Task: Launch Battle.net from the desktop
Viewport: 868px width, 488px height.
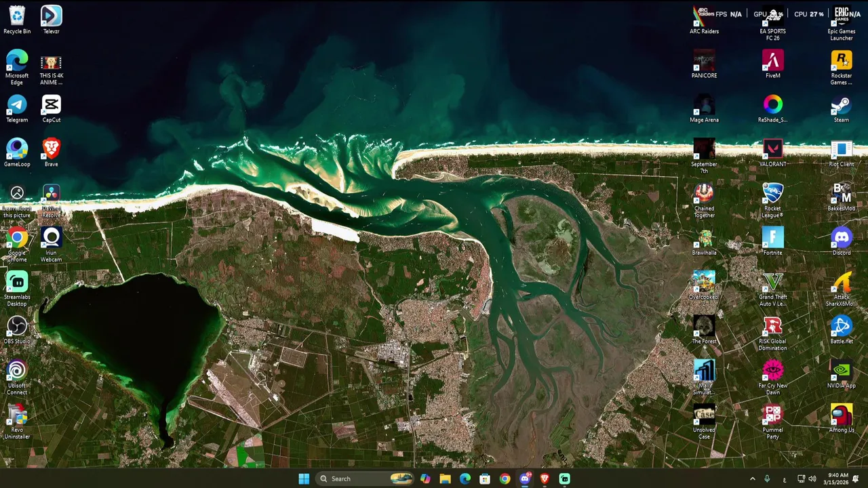Action: [841, 329]
